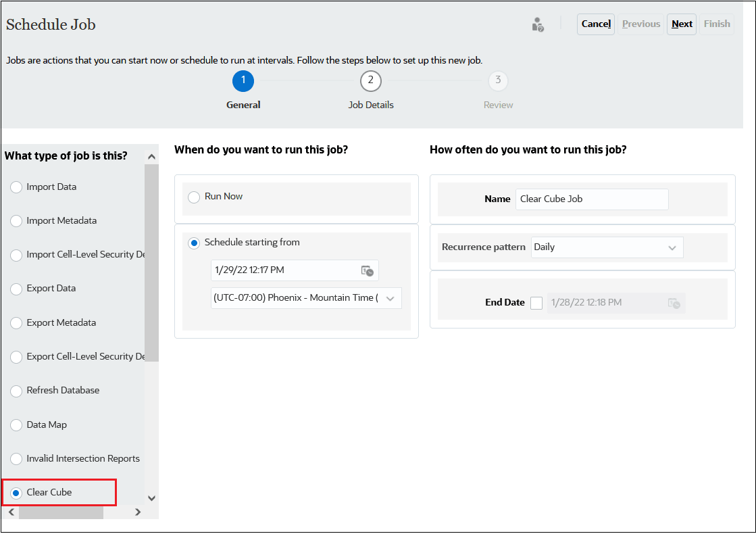This screenshot has width=756, height=534.
Task: Click the left arrow below the job list
Action: [11, 513]
